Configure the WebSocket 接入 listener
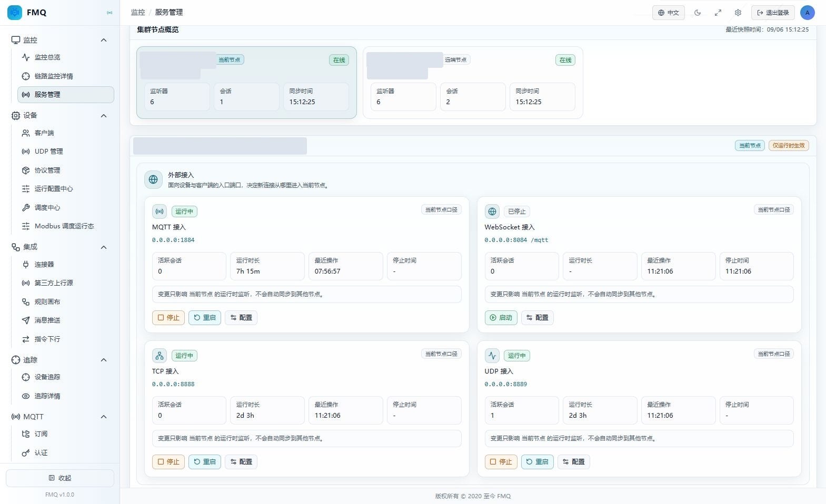Viewport: 826px width, 504px height. tap(537, 318)
